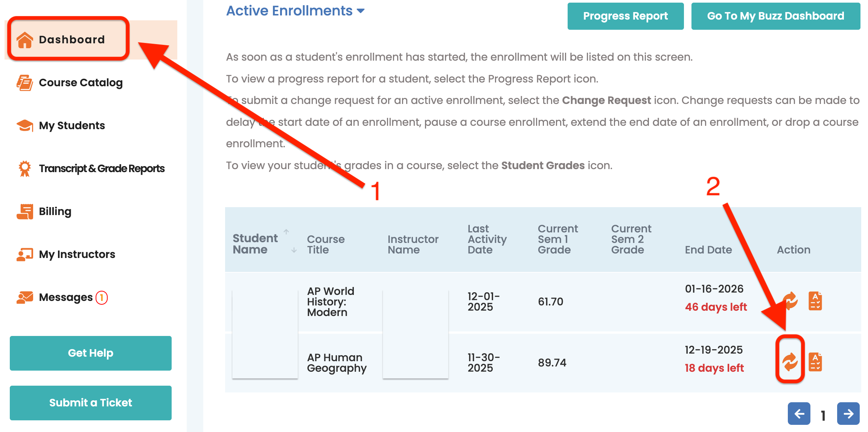Open Change Request for AP Human Geography
Viewport: 868px width, 432px height.
(x=790, y=362)
